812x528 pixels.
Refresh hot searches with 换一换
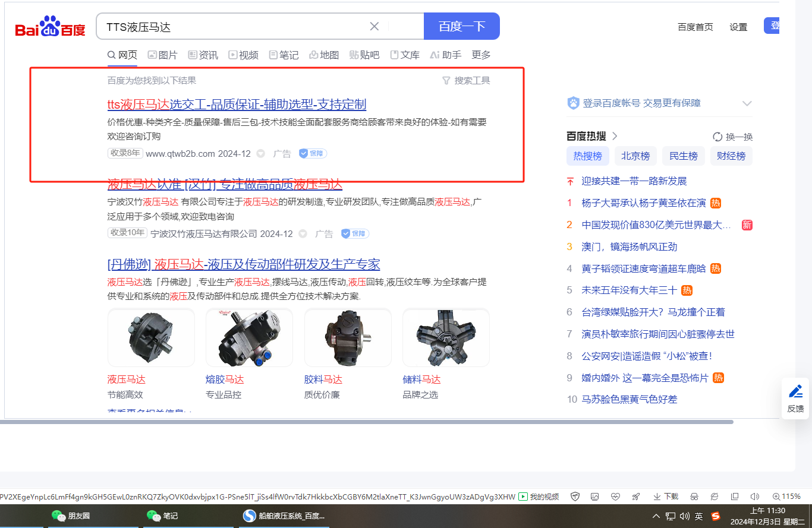click(732, 137)
